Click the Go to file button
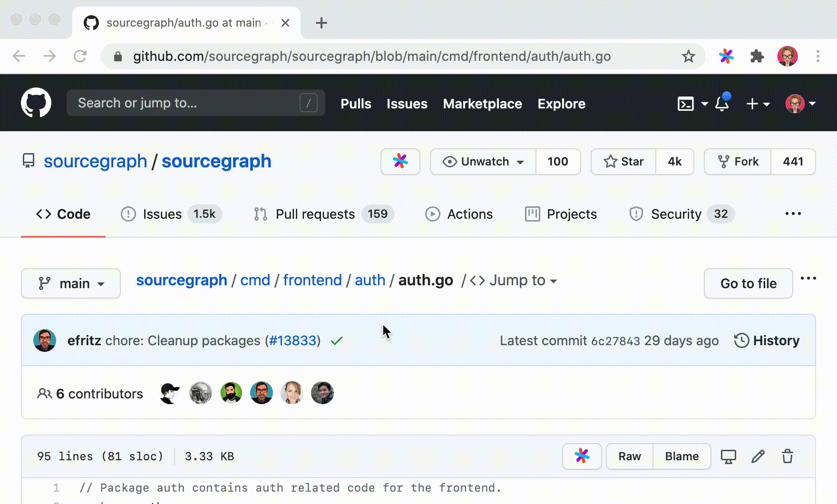This screenshot has height=504, width=837. pos(749,283)
